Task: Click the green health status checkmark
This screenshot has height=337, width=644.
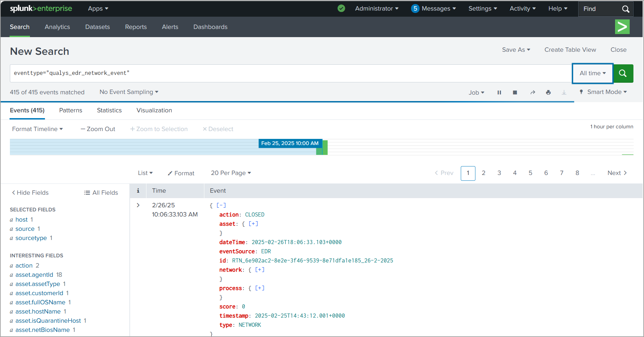Action: point(341,9)
